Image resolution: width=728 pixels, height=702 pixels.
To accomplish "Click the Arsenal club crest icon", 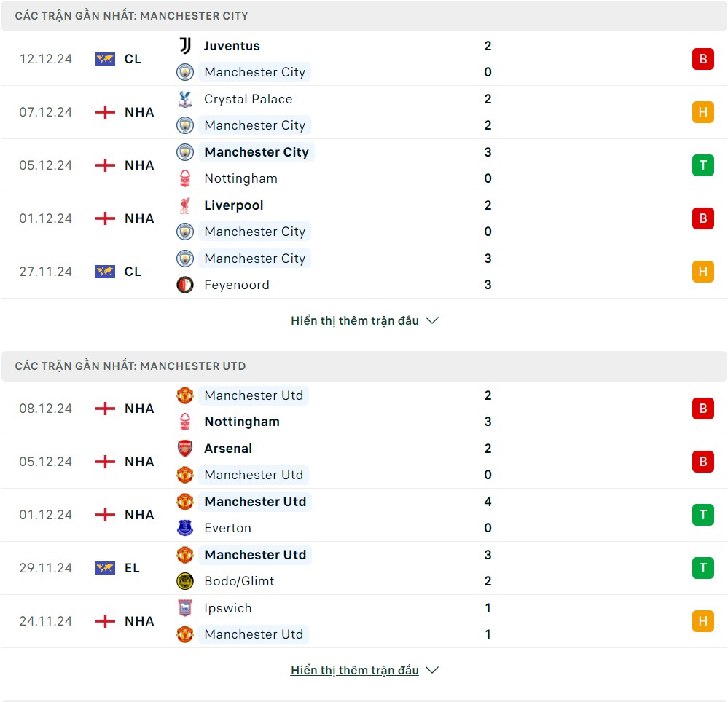I will tap(185, 449).
